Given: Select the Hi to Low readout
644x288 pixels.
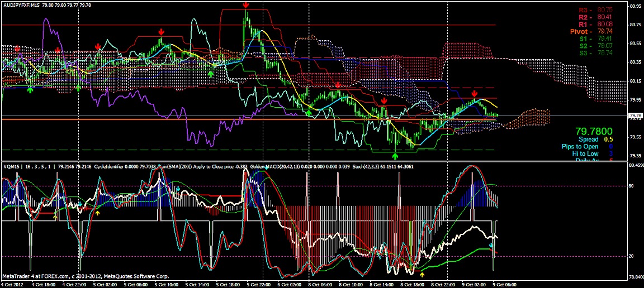Looking at the screenshot, I should [592, 153].
